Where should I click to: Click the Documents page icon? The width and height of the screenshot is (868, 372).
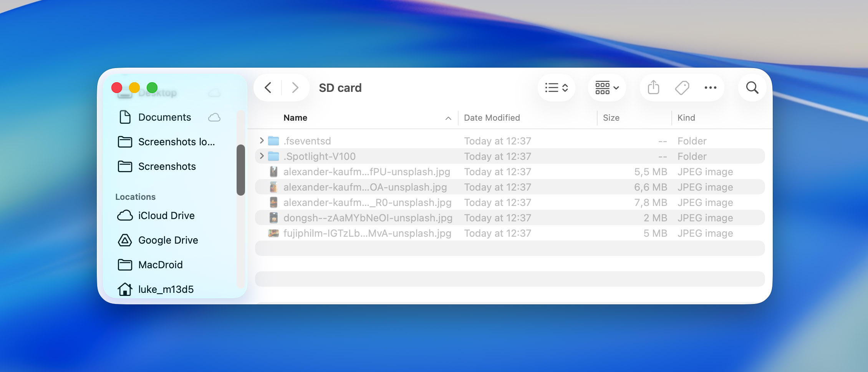tap(125, 117)
